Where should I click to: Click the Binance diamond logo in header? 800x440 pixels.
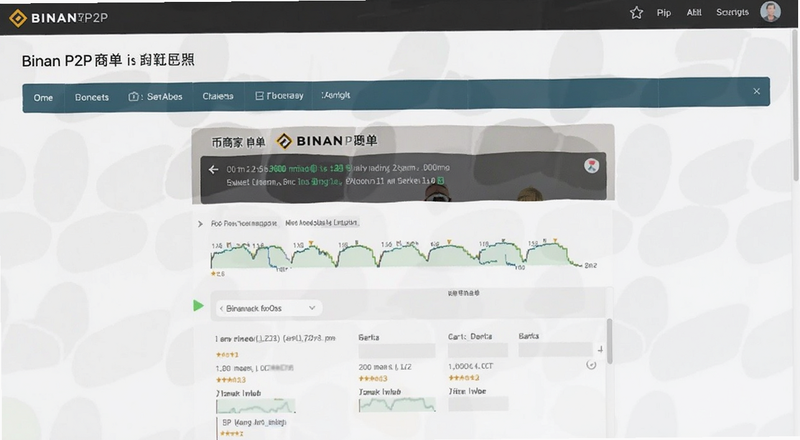(18, 18)
